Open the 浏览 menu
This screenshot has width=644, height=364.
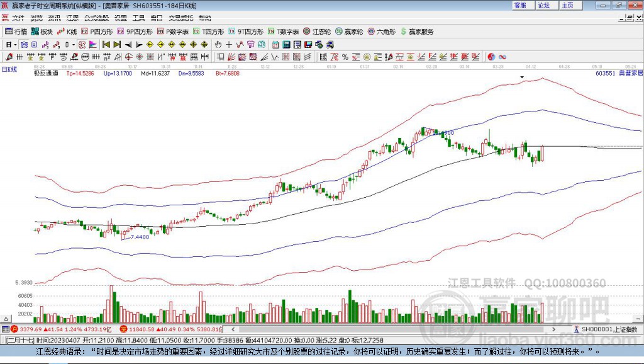(x=36, y=18)
